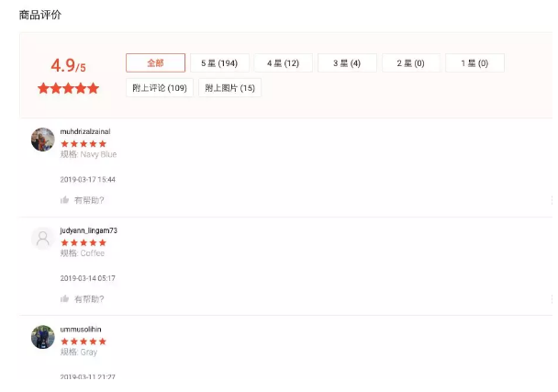
Task: Click the username muhdrizalzainal
Action: (x=85, y=131)
